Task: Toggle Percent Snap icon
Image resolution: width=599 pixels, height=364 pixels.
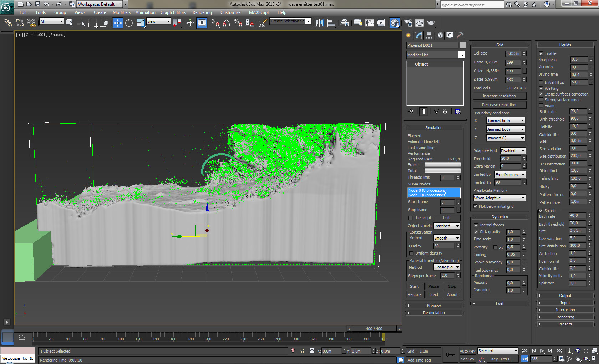Action: click(x=238, y=23)
